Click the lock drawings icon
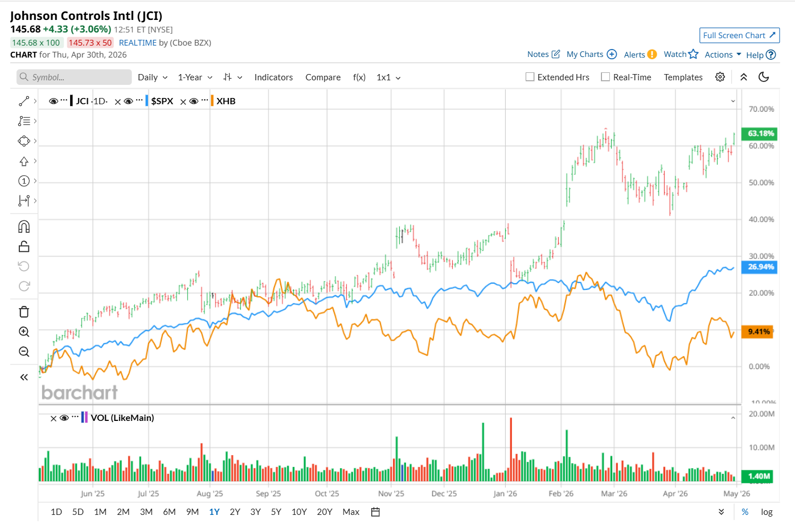The height and width of the screenshot is (532, 795). (24, 247)
